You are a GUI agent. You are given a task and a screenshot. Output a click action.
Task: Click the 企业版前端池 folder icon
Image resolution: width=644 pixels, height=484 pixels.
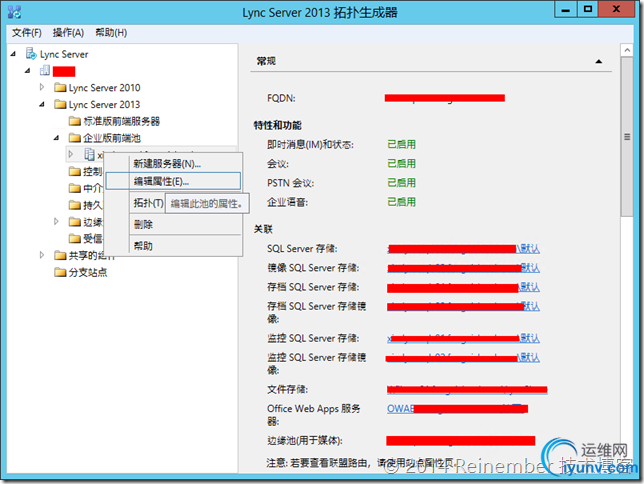75,138
